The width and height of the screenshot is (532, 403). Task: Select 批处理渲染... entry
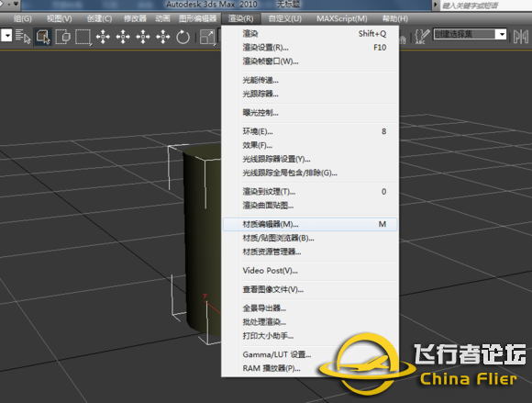tap(310, 322)
